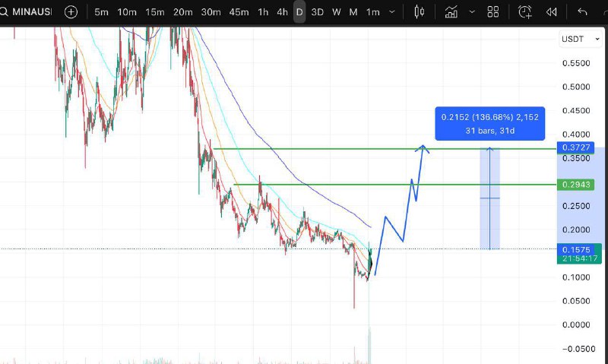Open the USDT currency dropdown

(x=581, y=40)
